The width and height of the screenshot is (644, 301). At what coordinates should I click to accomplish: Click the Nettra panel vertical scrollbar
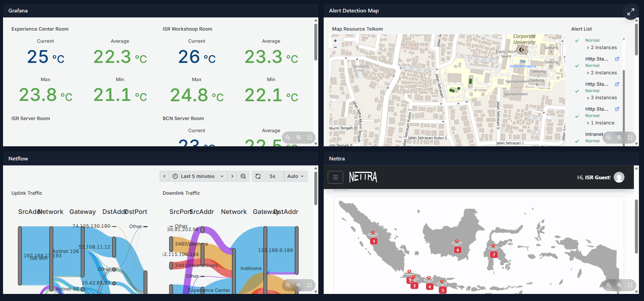pyautogui.click(x=636, y=226)
